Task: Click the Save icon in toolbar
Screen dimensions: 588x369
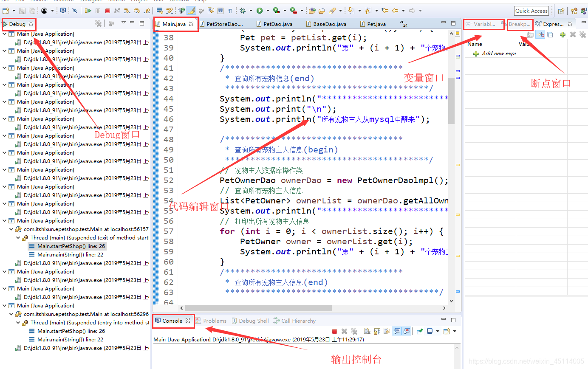Action: (22, 11)
